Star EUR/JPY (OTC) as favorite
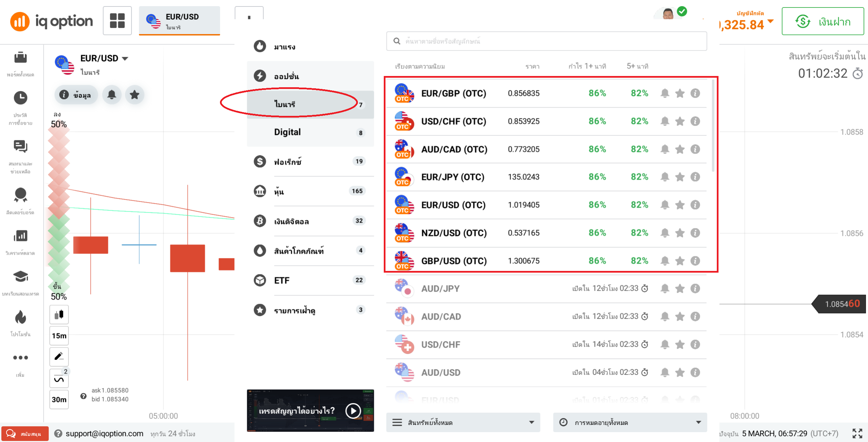The height and width of the screenshot is (442, 868). (680, 177)
